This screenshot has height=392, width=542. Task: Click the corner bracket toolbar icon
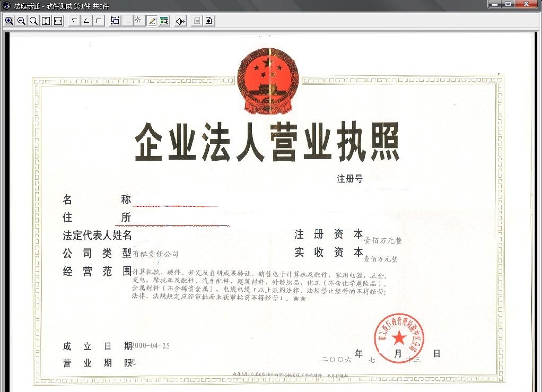click(x=98, y=21)
